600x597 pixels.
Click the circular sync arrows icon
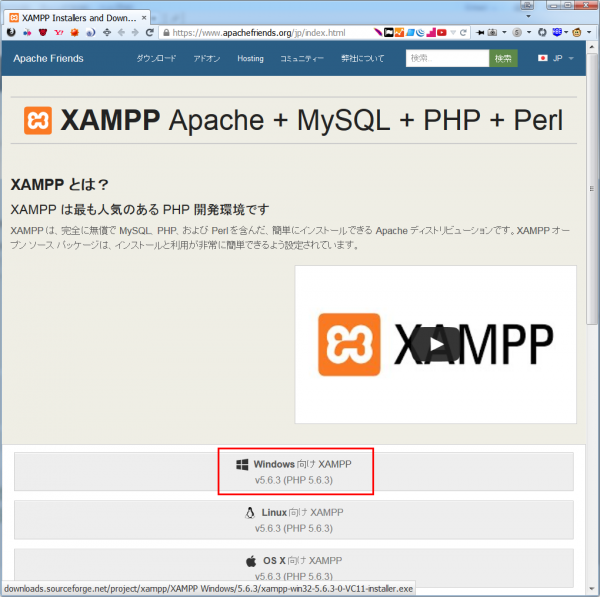pos(542,33)
